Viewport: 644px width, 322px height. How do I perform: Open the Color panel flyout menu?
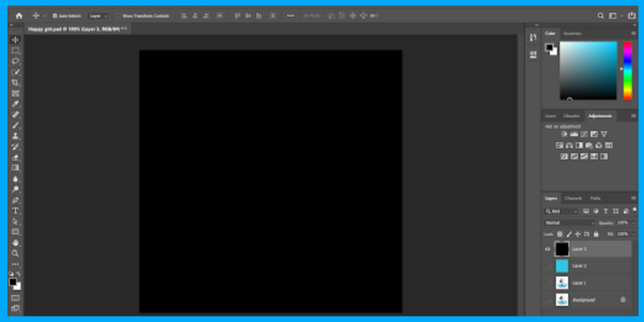point(633,33)
